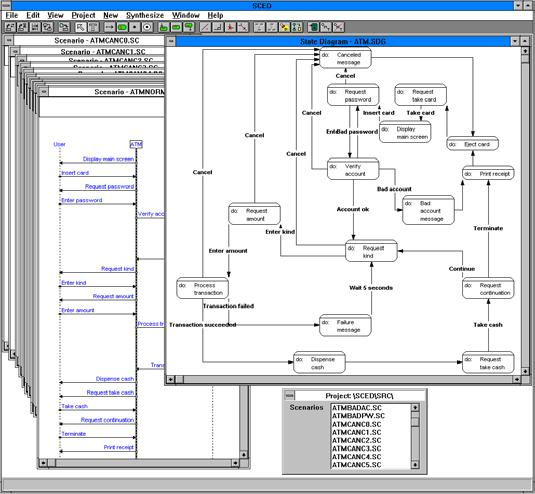The height and width of the screenshot is (494, 535).
Task: Click Scenario window horizontal scrollbar right arrow
Action: coord(235,463)
